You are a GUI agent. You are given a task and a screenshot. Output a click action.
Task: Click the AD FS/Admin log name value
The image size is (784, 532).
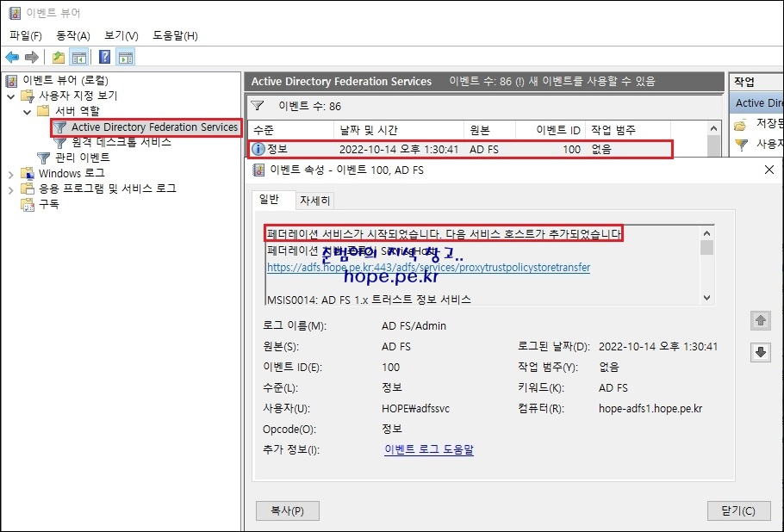pyautogui.click(x=414, y=326)
